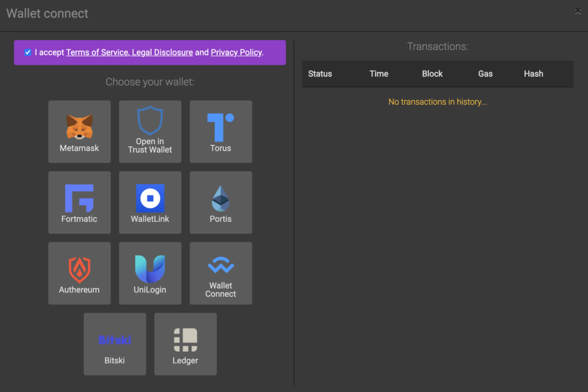Click the No transactions in history message
The image size is (588, 392).
437,102
